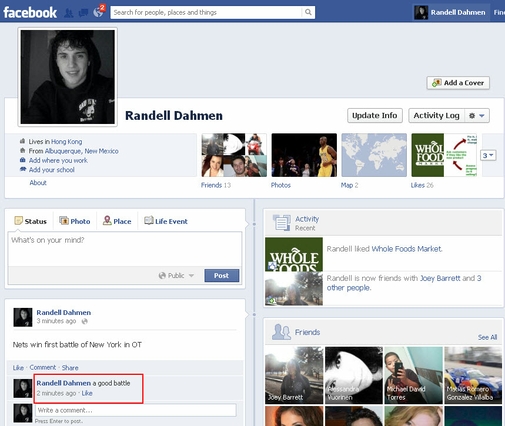Click the Friends section header icon
505x426 pixels.
[x=281, y=332]
